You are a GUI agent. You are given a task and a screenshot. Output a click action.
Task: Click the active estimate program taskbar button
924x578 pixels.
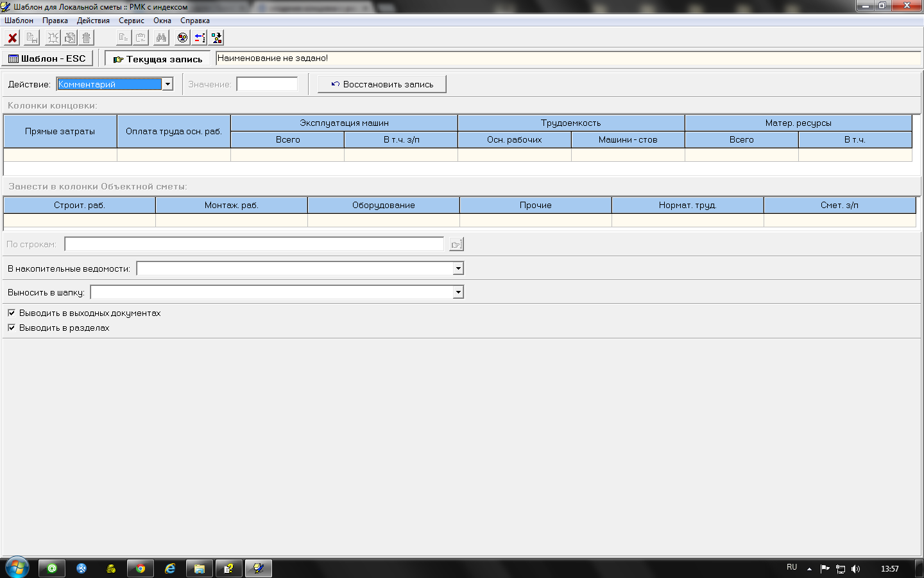pos(259,568)
